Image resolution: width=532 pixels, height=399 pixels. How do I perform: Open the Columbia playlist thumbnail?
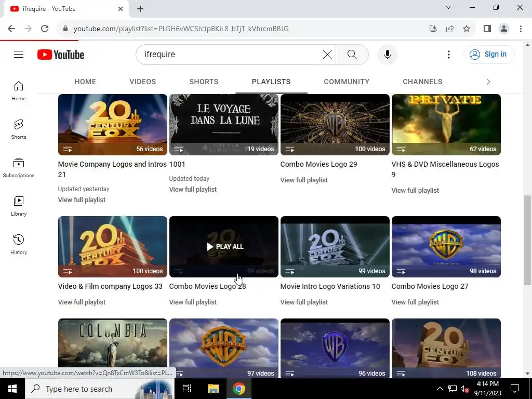pyautogui.click(x=113, y=343)
